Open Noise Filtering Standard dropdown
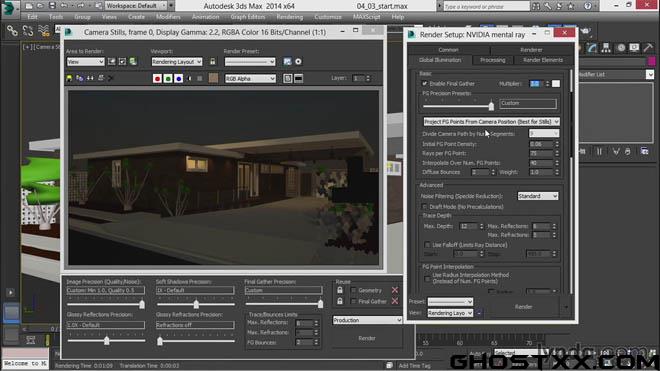The height and width of the screenshot is (371, 660). click(x=538, y=196)
